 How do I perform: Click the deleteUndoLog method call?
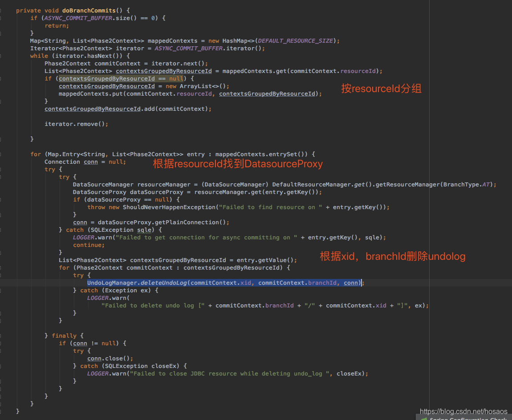pyautogui.click(x=165, y=283)
